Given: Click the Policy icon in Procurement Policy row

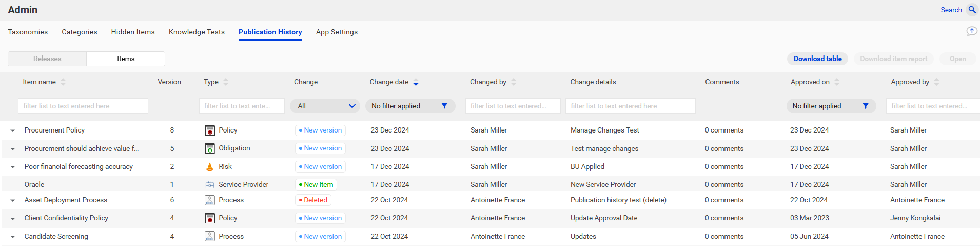Looking at the screenshot, I should tap(210, 130).
